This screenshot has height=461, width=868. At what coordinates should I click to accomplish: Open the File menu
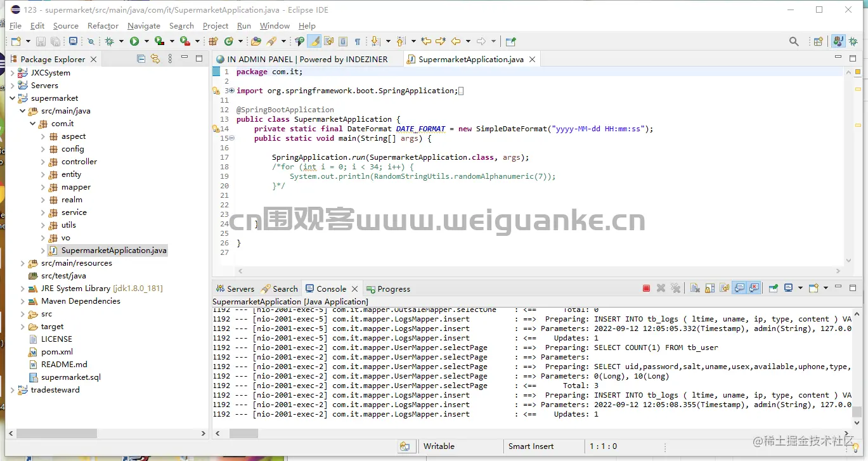coord(16,26)
